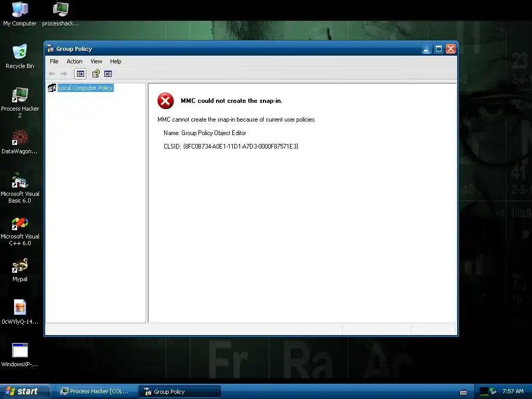Image resolution: width=532 pixels, height=399 pixels.
Task: Open the Recycle Bin icon
Action: point(20,57)
